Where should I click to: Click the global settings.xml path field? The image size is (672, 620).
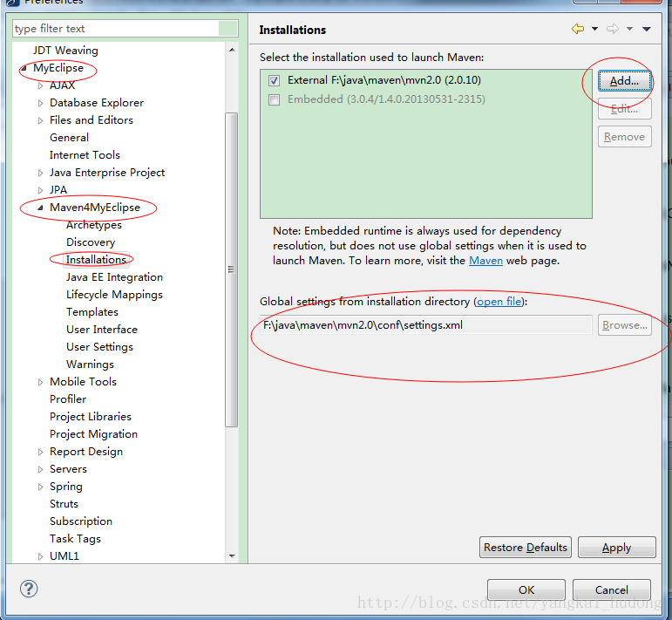pos(426,325)
